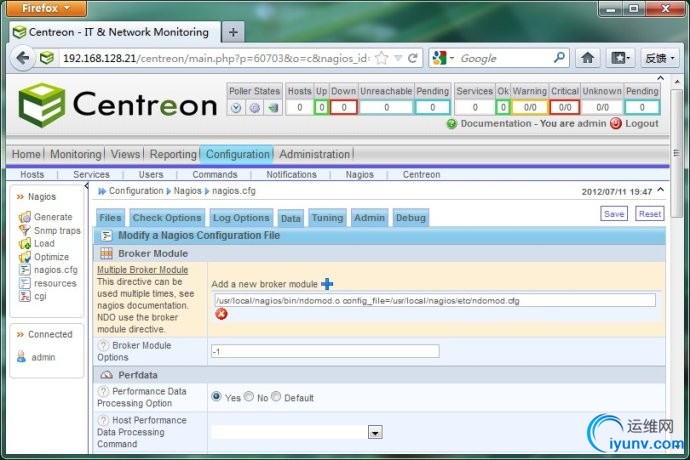Switch to the Log Options tab

[x=241, y=218]
